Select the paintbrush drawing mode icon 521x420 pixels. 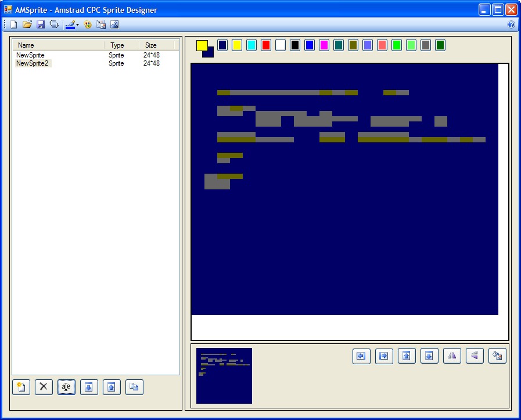point(70,24)
